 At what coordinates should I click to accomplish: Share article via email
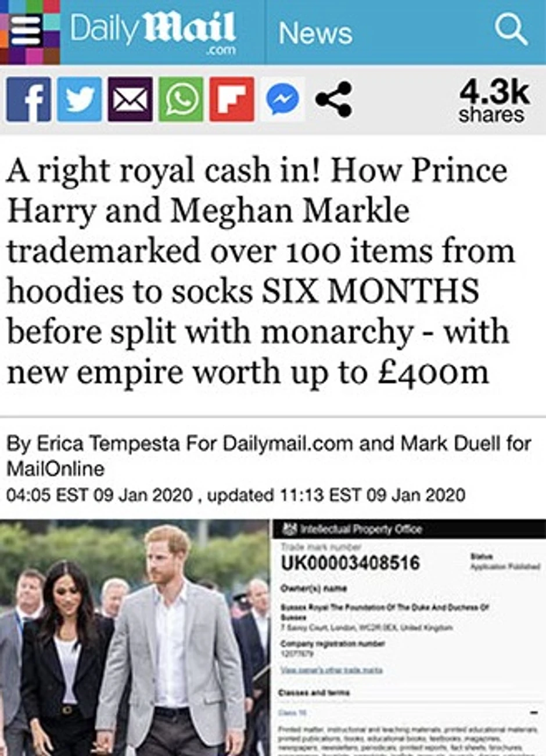coord(130,99)
